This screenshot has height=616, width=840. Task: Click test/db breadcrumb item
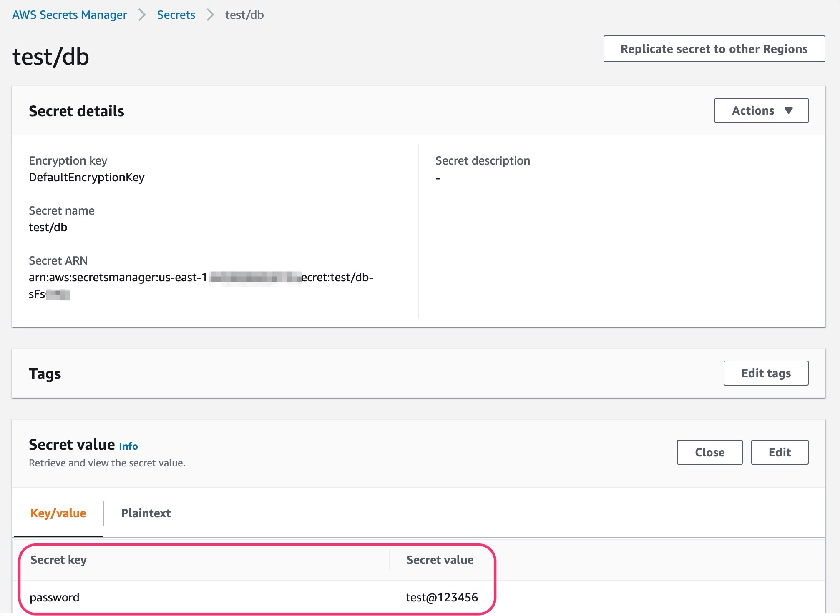point(244,15)
